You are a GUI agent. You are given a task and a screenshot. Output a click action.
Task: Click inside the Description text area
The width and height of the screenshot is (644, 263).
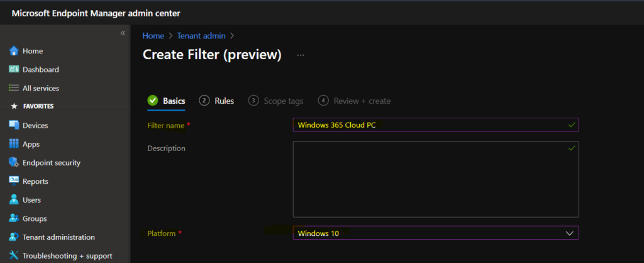tap(436, 179)
